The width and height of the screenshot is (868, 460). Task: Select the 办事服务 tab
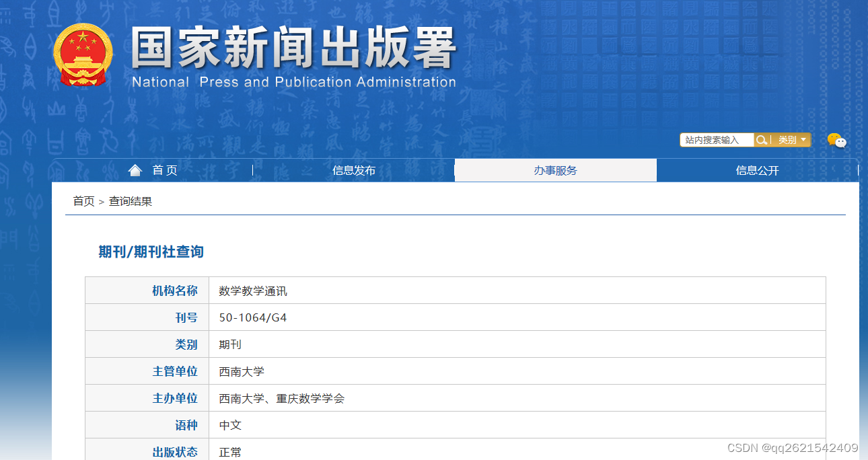(x=556, y=170)
